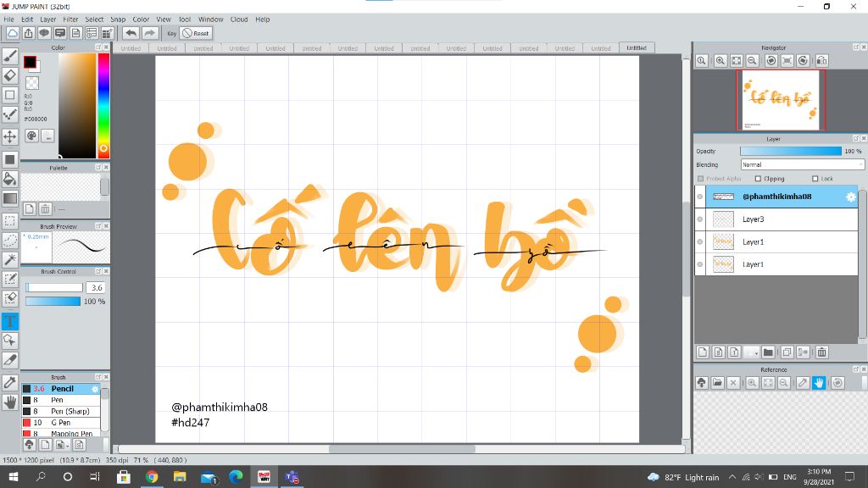Select the Eraser tool
The width and height of the screenshot is (868, 488).
point(10,75)
